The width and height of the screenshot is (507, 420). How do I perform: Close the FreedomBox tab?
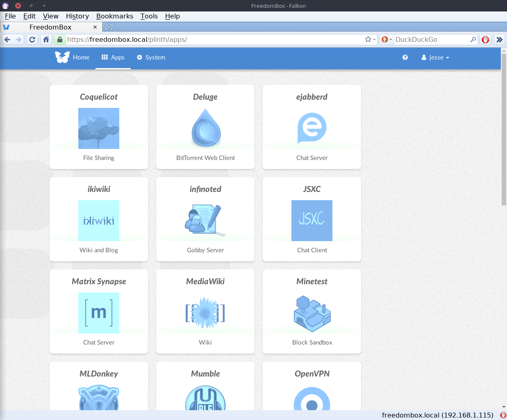[x=95, y=27]
